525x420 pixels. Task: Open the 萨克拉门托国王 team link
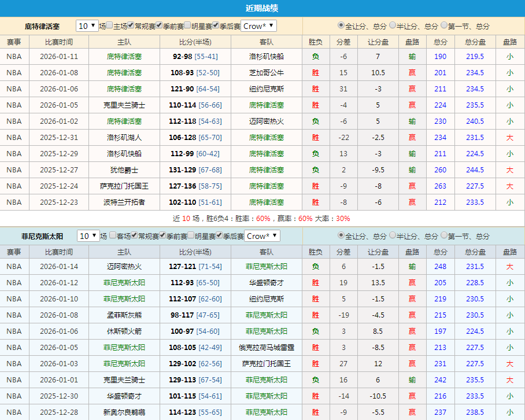tap(125, 186)
